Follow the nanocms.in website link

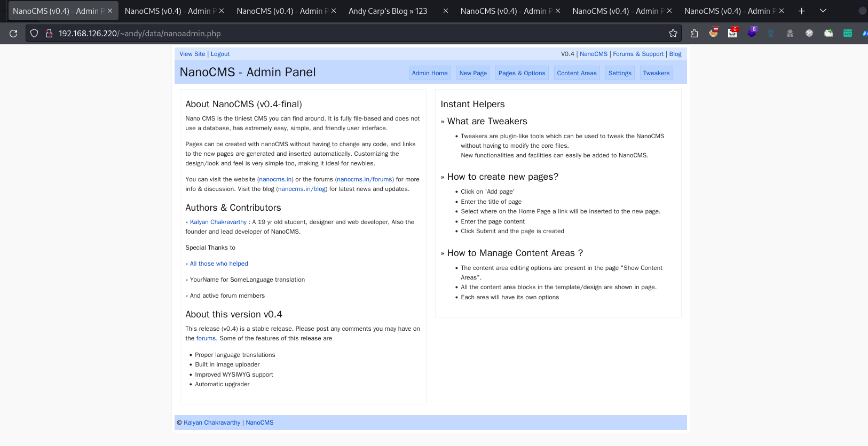point(275,179)
